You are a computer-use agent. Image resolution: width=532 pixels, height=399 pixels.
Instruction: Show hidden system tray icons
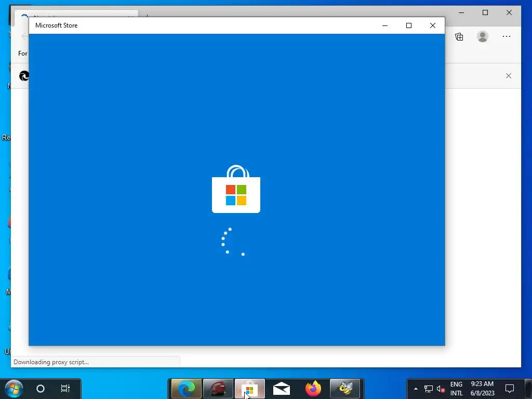click(x=416, y=389)
